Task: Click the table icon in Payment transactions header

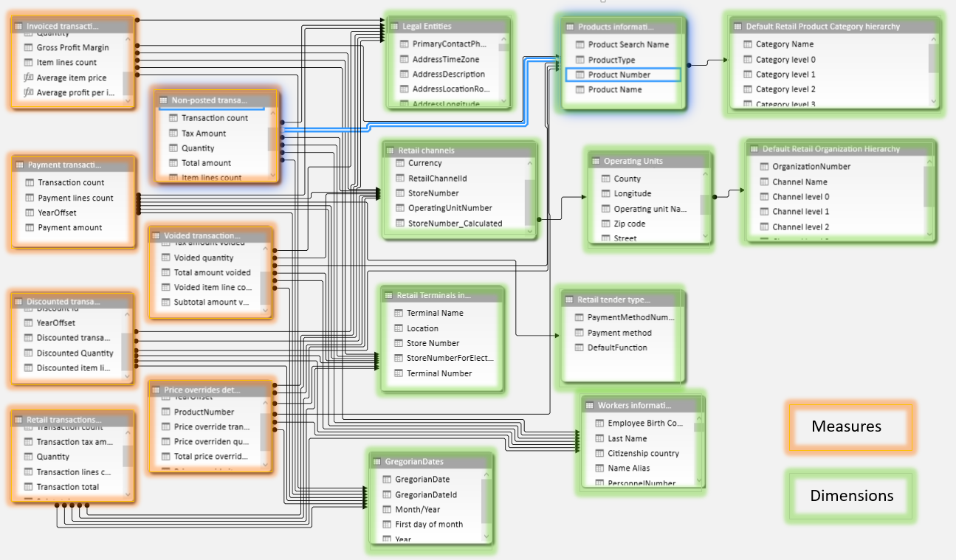Action: pos(18,165)
